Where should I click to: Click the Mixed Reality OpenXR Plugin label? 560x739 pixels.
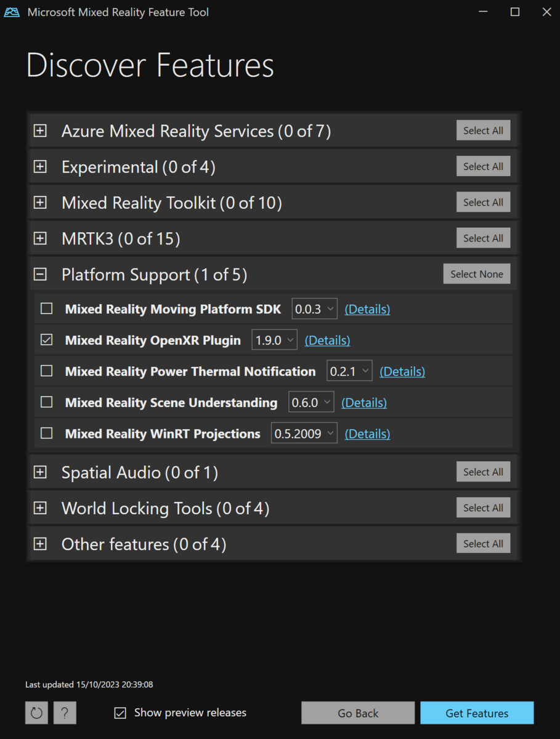click(153, 340)
